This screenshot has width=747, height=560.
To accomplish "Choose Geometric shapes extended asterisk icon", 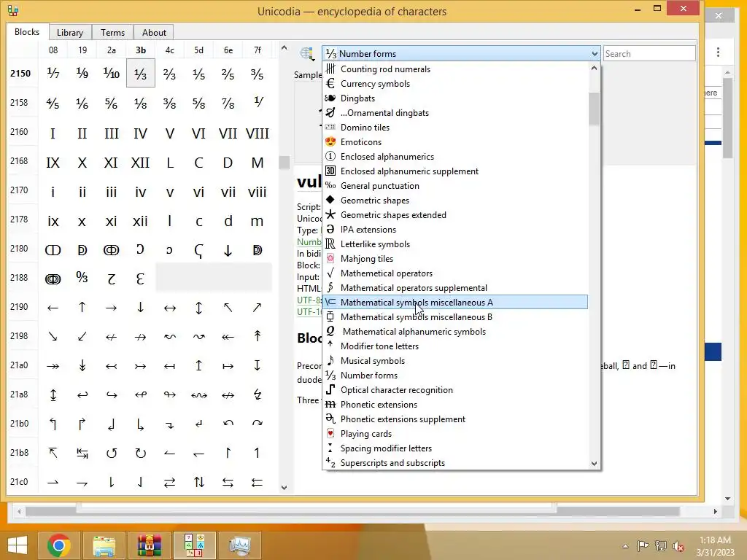I will pos(330,215).
